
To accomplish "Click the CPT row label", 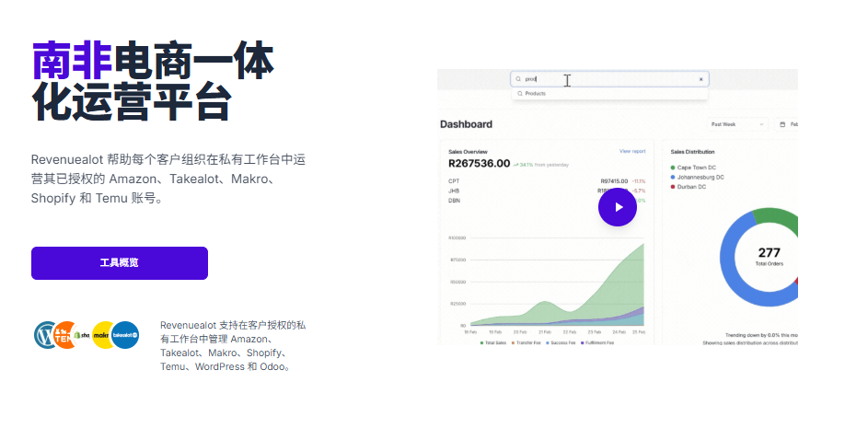I will [454, 181].
